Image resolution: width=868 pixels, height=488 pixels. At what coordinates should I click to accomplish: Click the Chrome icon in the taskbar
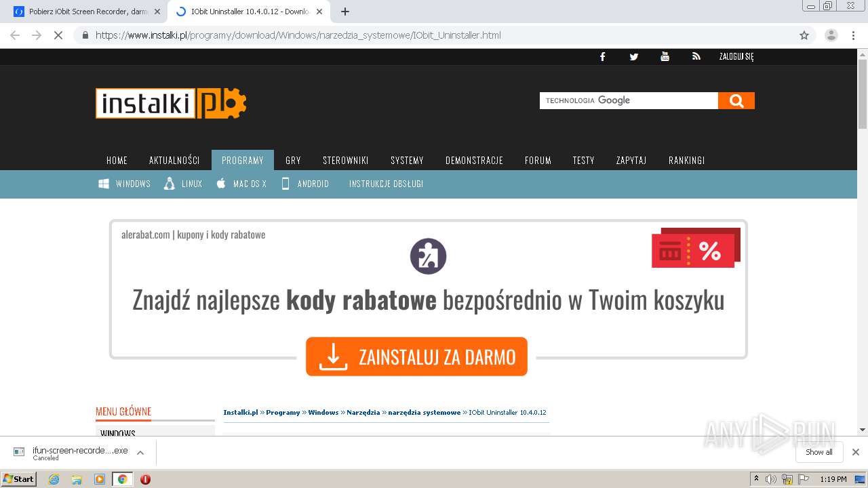click(122, 479)
